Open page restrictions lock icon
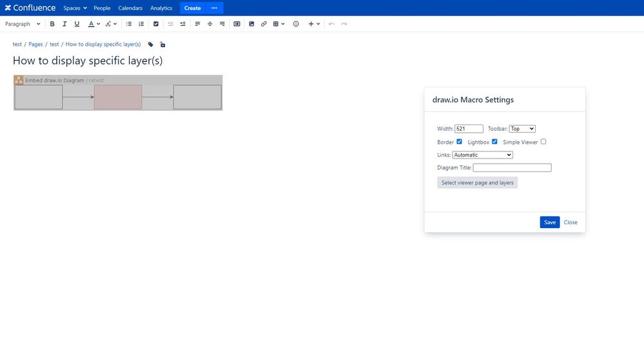Viewport: 644px width, 350px height. pyautogui.click(x=162, y=44)
